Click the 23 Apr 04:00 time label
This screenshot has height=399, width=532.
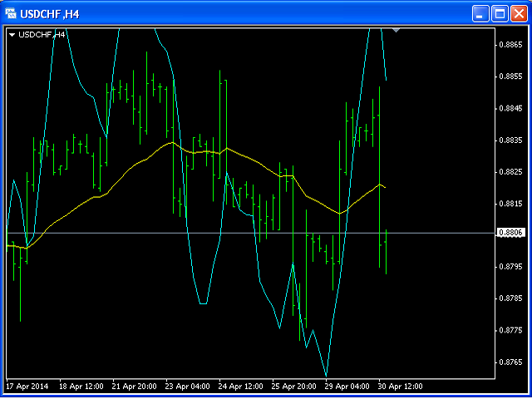pos(188,386)
